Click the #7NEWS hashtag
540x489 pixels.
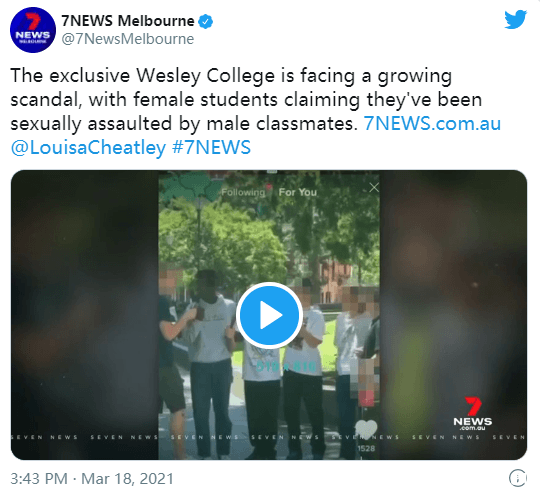click(211, 147)
